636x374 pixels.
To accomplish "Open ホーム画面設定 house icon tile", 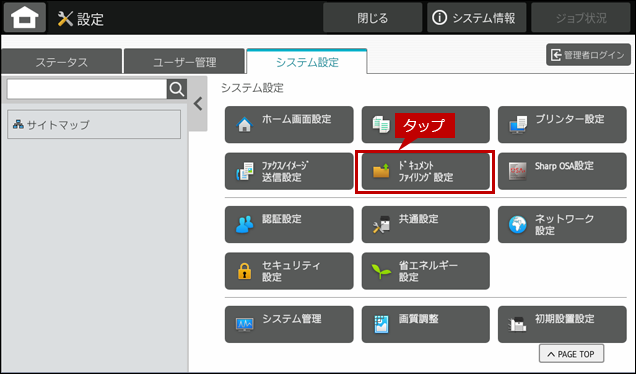I will pyautogui.click(x=289, y=125).
